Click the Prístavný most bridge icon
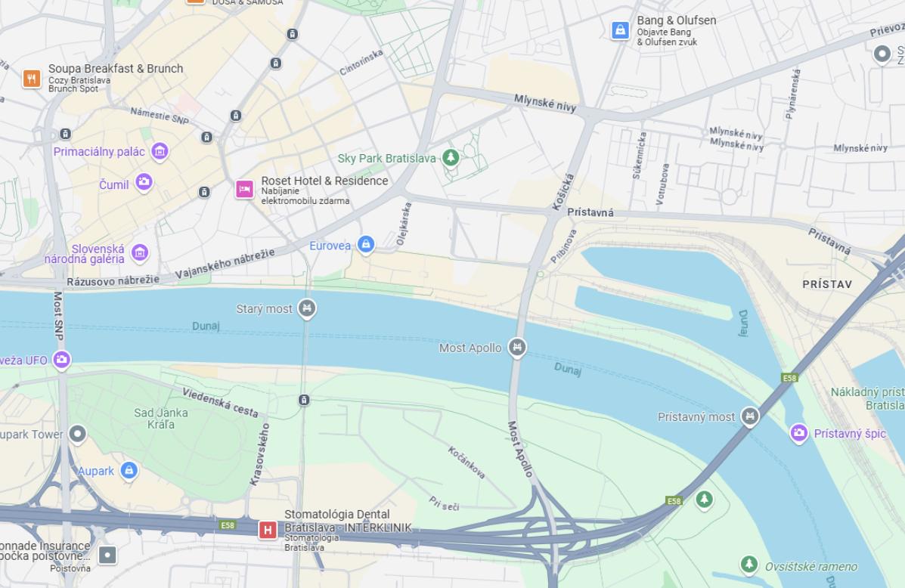 point(750,416)
